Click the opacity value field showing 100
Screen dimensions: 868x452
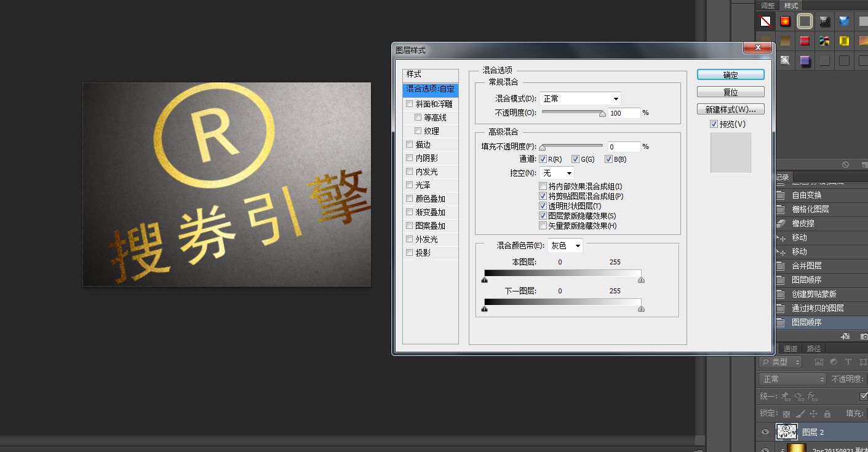(x=624, y=113)
